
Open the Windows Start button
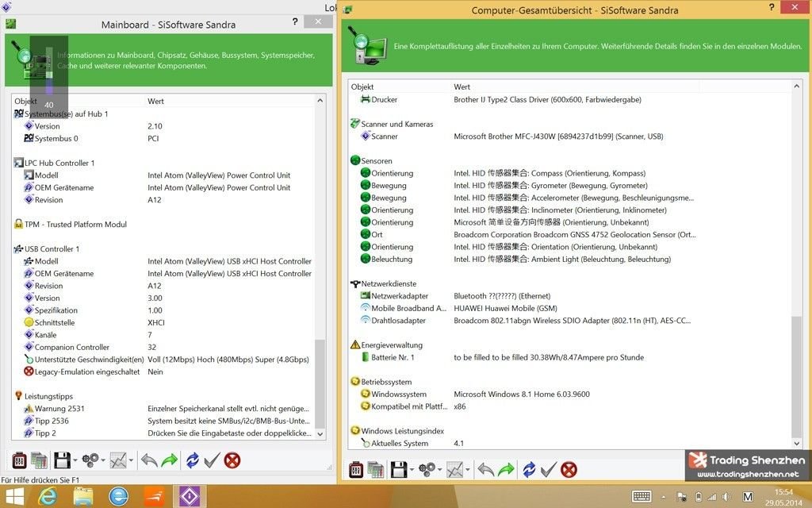point(14,497)
